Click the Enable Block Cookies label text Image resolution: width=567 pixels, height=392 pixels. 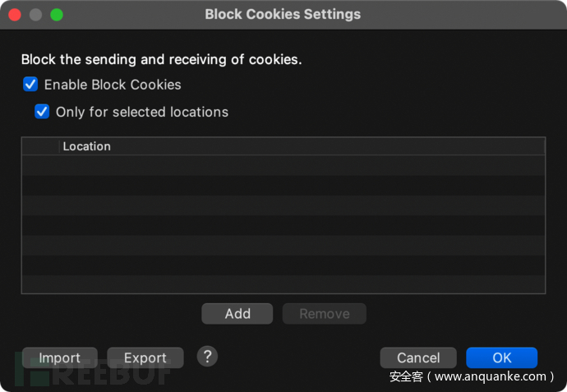[113, 85]
